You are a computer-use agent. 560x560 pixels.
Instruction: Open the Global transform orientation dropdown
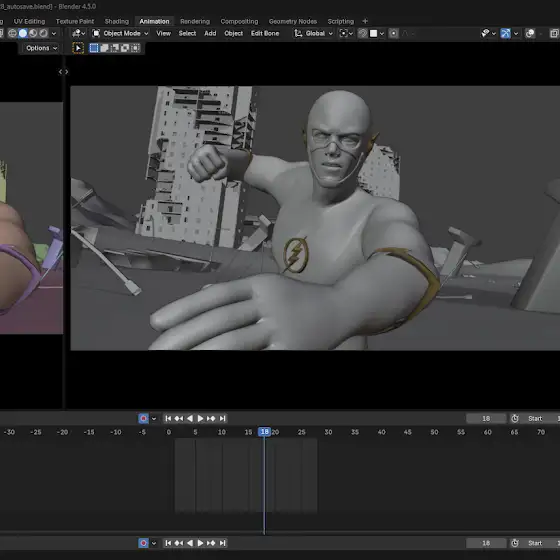[313, 33]
